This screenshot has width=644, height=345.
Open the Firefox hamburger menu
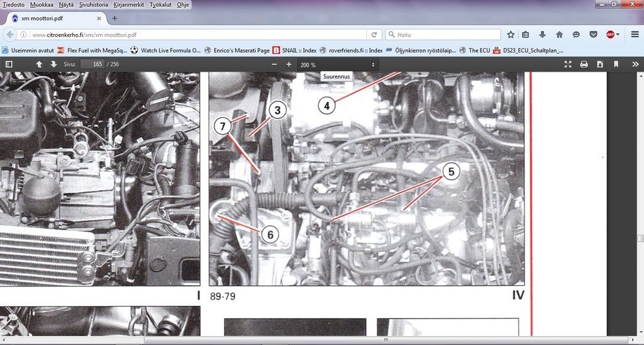(635, 35)
